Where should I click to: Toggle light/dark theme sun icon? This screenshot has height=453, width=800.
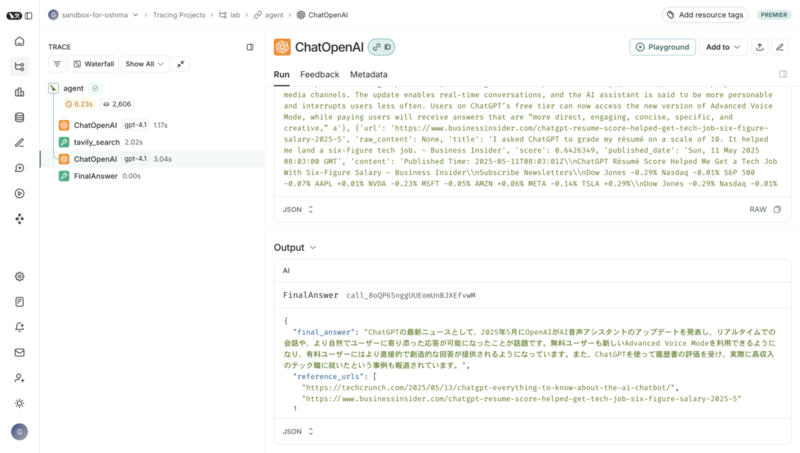[x=19, y=403]
